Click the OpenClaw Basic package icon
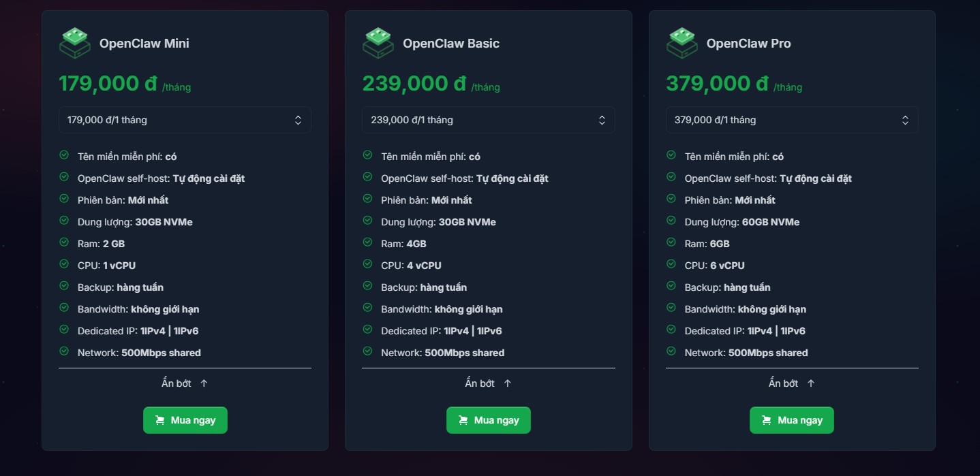The image size is (980, 476). 378,42
